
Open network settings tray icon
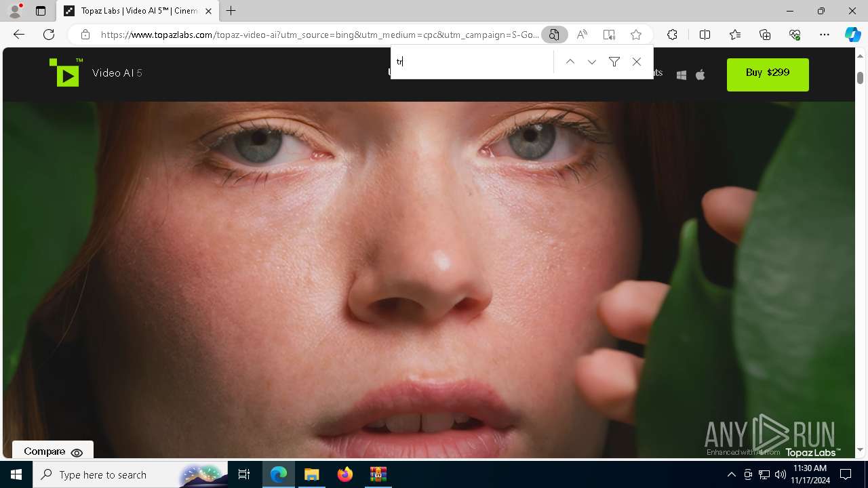click(764, 474)
